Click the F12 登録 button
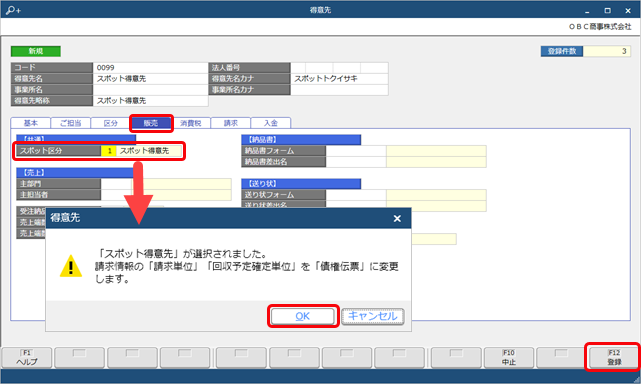Image resolution: width=641 pixels, height=384 pixels. coord(614,357)
